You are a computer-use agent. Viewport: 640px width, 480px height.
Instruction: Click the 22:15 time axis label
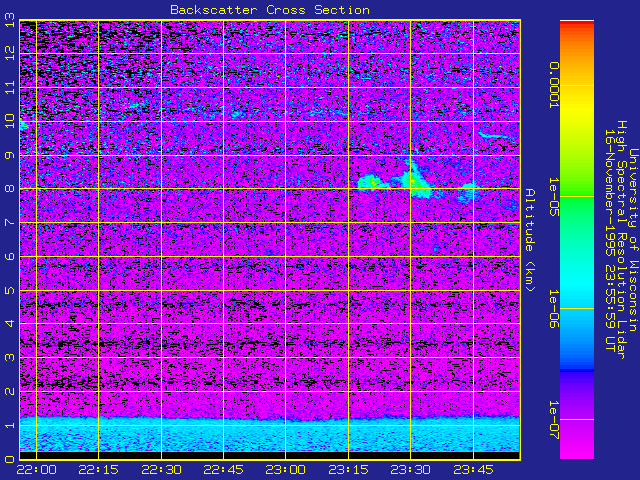(x=98, y=470)
